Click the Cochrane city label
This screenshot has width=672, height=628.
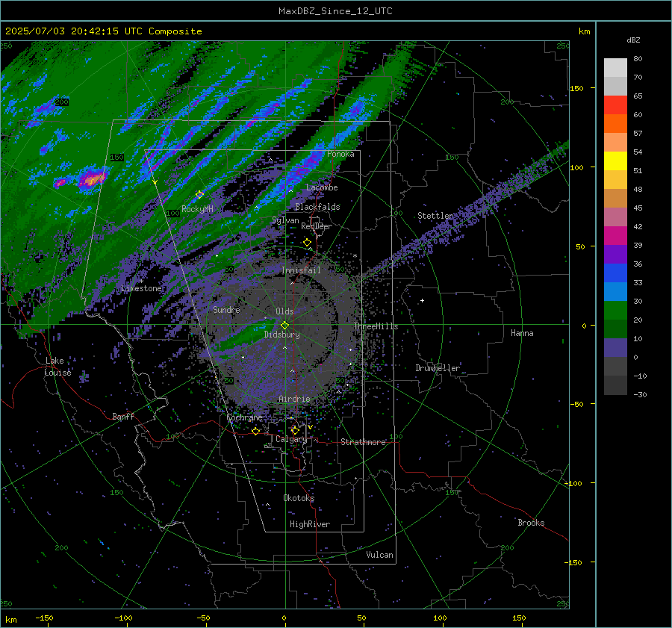click(x=244, y=417)
